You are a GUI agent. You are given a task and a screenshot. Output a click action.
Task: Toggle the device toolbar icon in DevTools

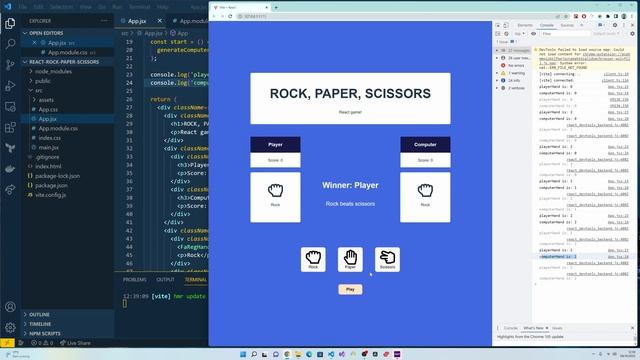[x=506, y=25]
